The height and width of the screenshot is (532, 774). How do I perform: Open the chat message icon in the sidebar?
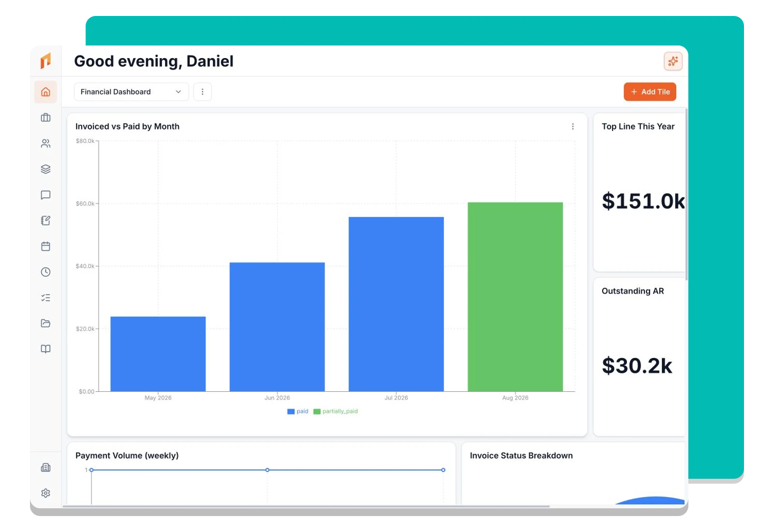(x=45, y=195)
